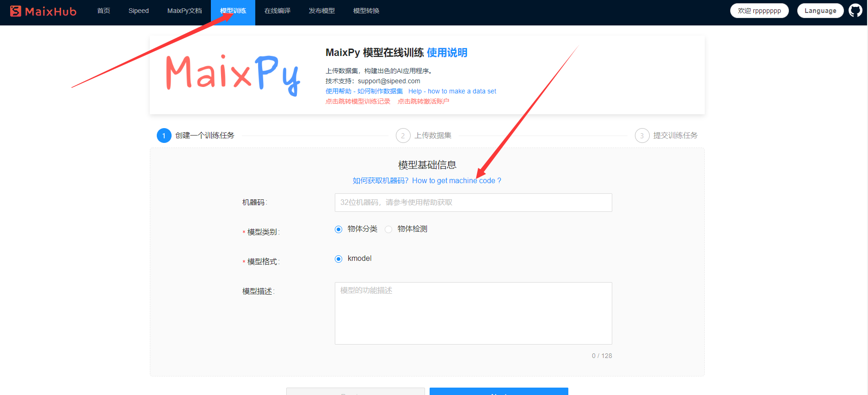The image size is (868, 395).
Task: Open Help - how to make a data set
Action: [452, 91]
